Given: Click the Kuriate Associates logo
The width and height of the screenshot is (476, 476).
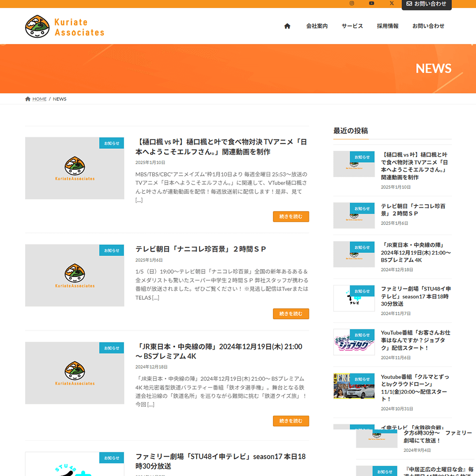Looking at the screenshot, I should pyautogui.click(x=65, y=26).
